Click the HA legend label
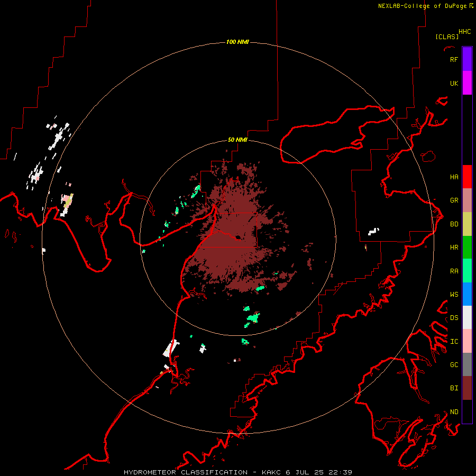Image resolution: width=476 pixels, height=476 pixels. pyautogui.click(x=454, y=177)
